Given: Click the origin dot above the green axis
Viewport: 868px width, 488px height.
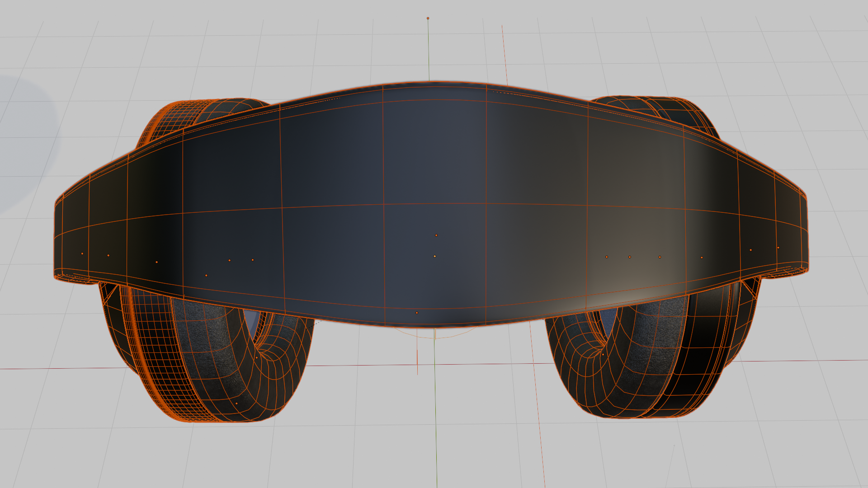Looking at the screenshot, I should 428,19.
